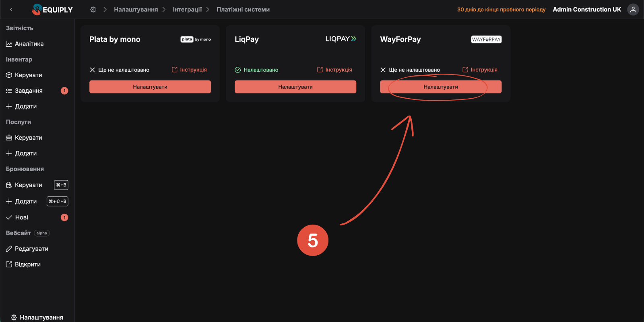This screenshot has width=644, height=322.
Task: Click Налаштувати button for LiqPay
Action: pyautogui.click(x=295, y=87)
